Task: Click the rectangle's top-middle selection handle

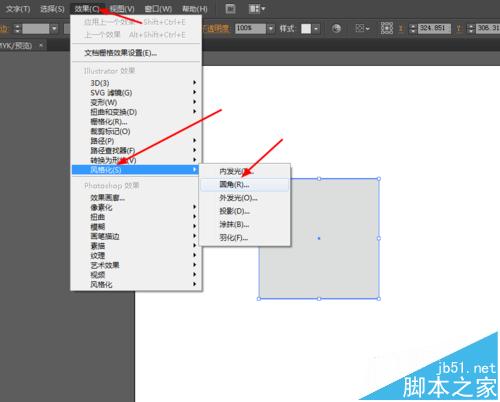Action: [319, 179]
